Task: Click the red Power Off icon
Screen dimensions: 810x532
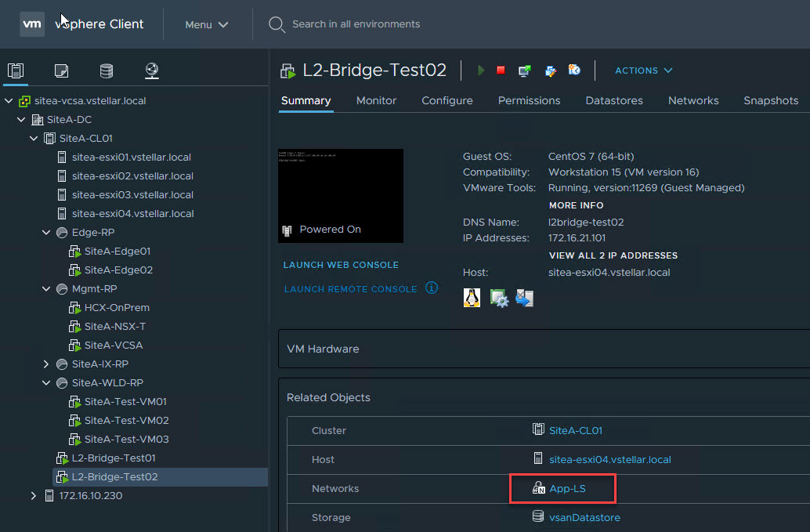Action: click(501, 71)
